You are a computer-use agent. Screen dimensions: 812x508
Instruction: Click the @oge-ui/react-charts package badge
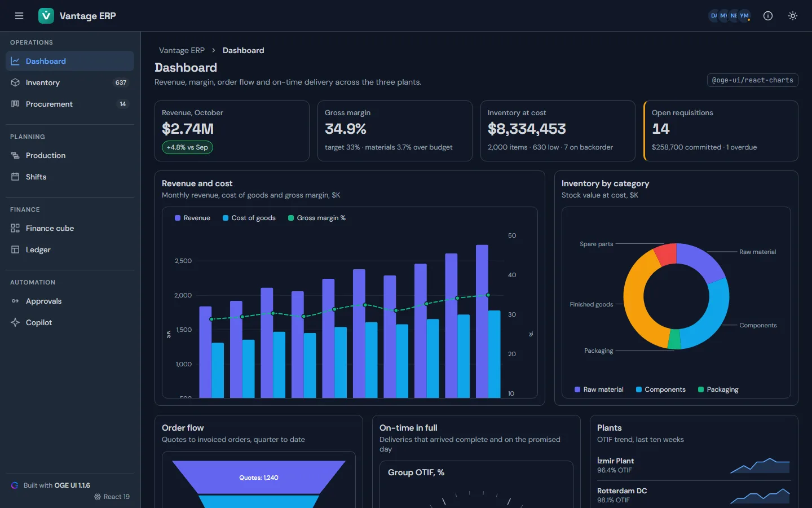tap(753, 80)
